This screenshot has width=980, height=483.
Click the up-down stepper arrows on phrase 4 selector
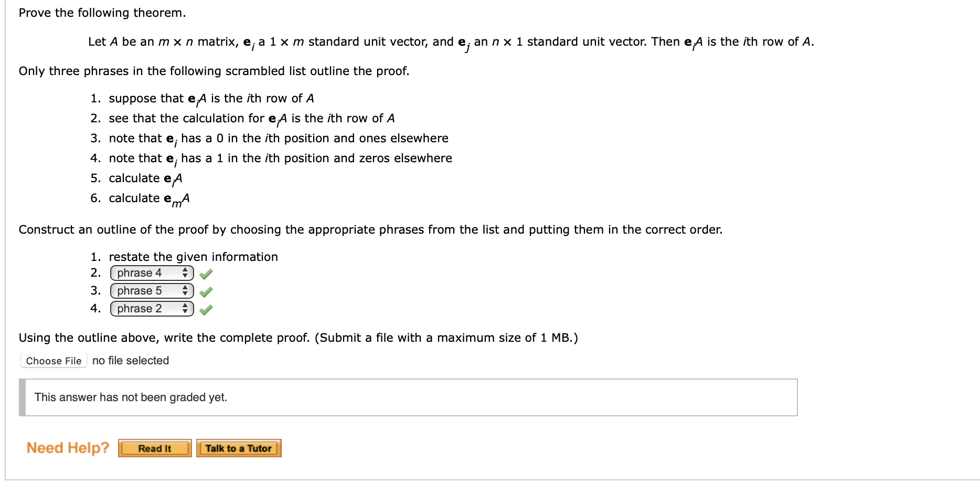click(185, 273)
